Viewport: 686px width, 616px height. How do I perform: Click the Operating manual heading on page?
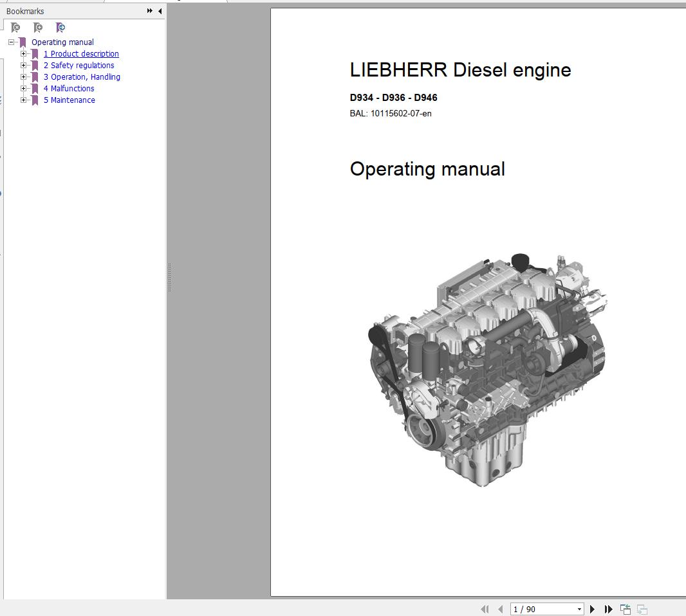[x=427, y=169]
